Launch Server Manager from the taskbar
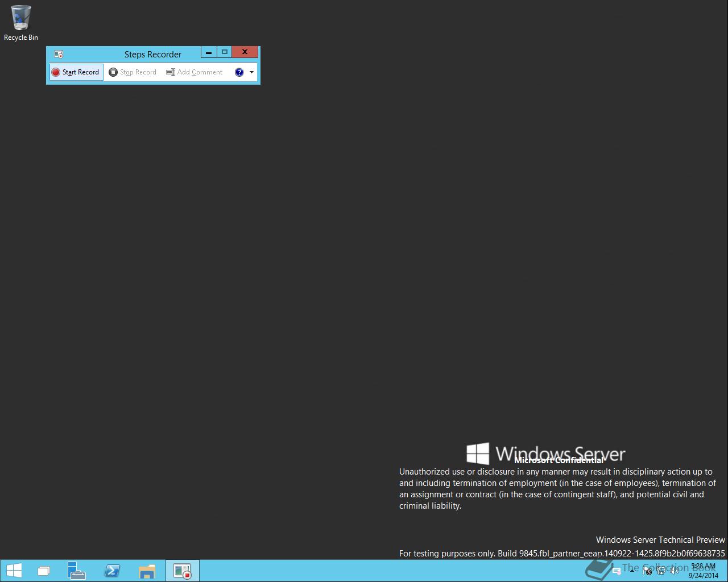The image size is (728, 582). 77,571
